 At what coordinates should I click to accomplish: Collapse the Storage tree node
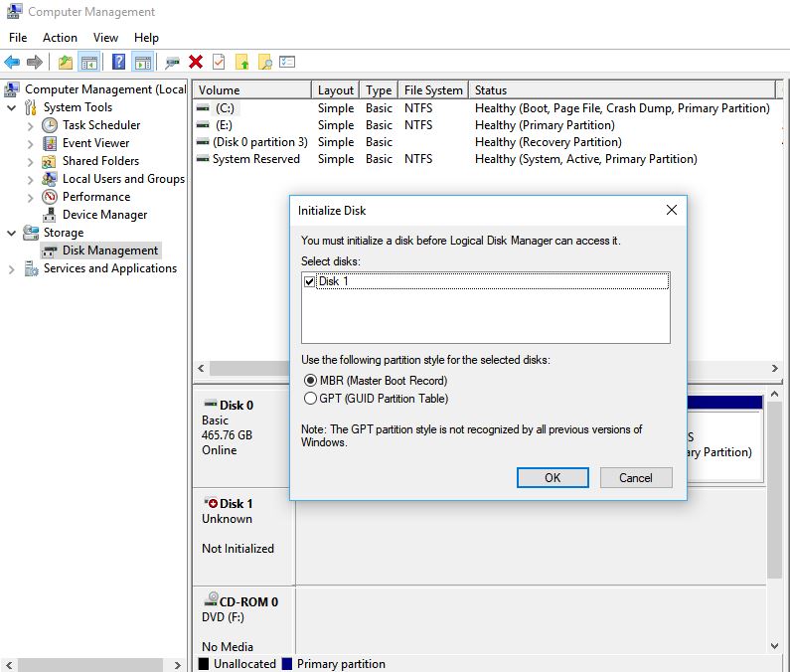(12, 233)
